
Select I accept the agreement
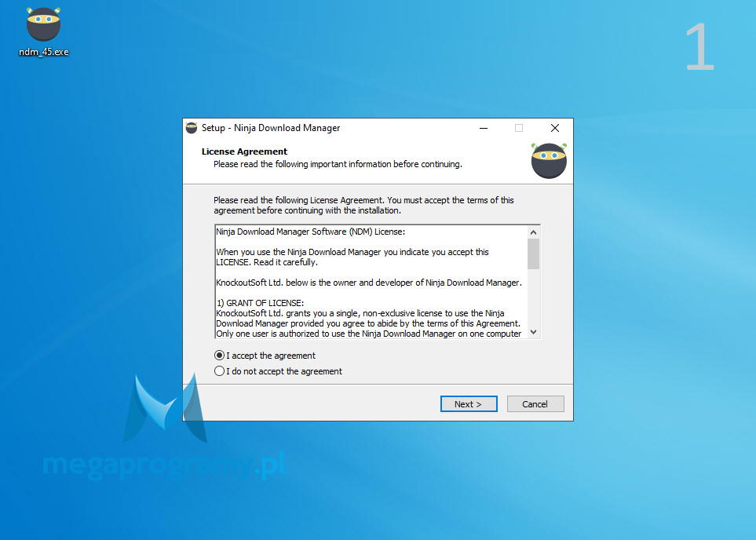pos(265,356)
